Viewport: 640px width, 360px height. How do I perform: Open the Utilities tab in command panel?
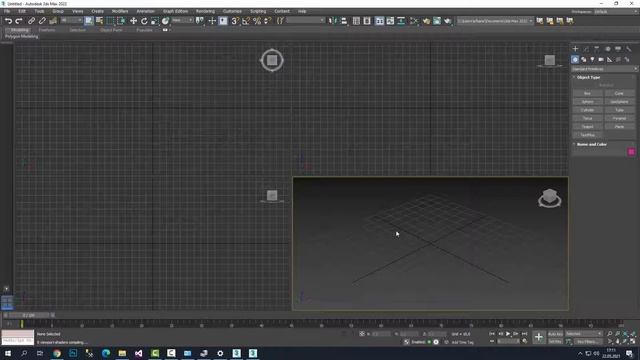[629, 49]
